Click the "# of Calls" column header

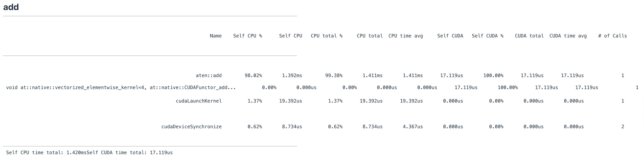tap(612, 36)
